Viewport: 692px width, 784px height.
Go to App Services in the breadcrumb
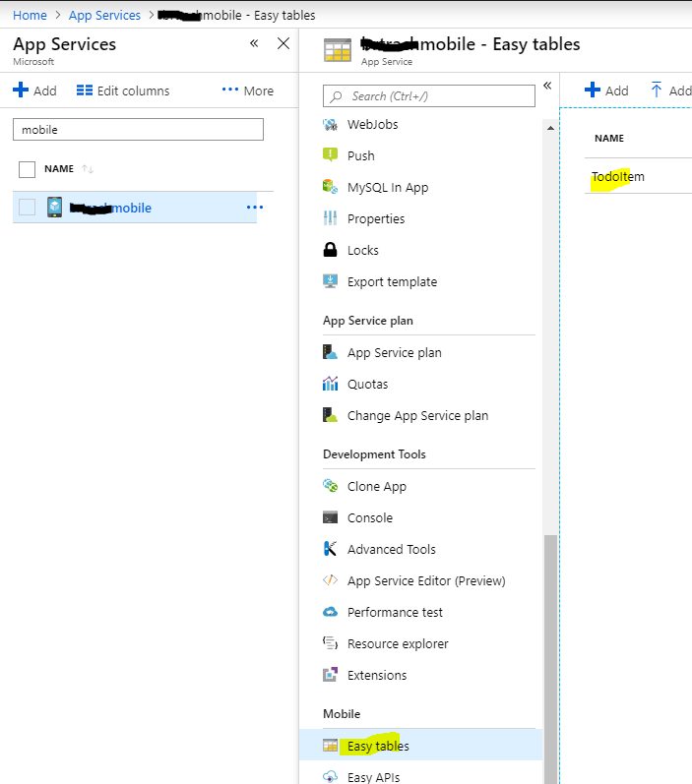pos(104,16)
